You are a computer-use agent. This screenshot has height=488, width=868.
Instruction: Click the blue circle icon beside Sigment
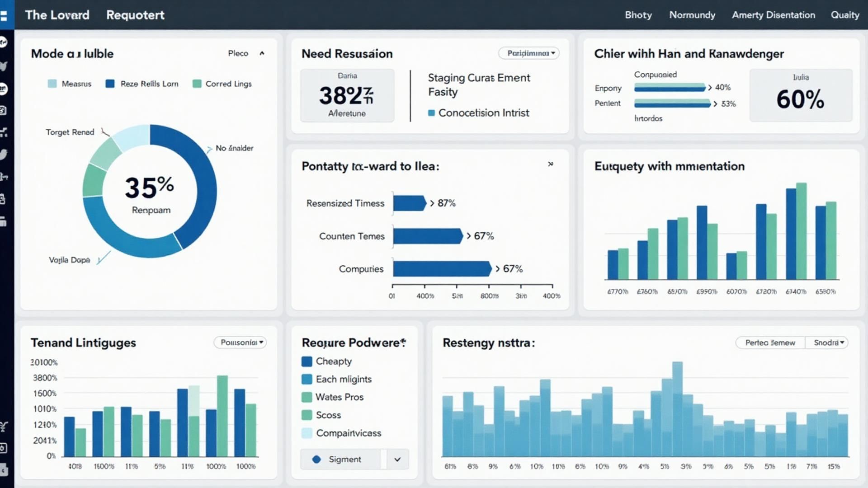coord(316,459)
